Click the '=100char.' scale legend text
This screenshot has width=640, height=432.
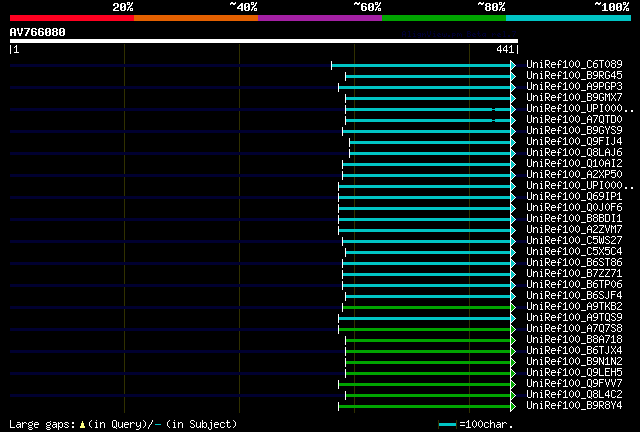486,425
